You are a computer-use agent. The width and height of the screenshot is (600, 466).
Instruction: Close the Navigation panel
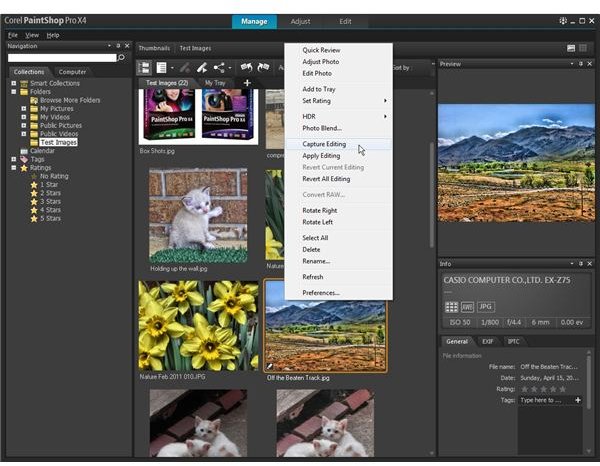[127, 46]
